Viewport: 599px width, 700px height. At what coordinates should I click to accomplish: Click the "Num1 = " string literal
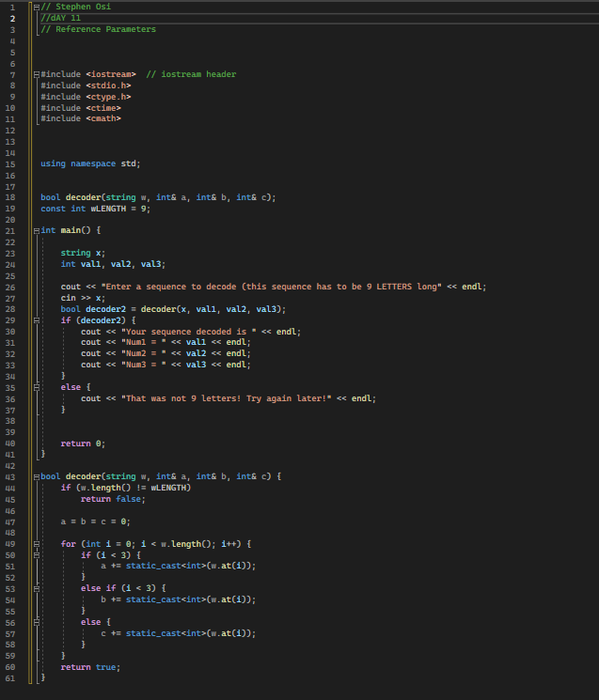143,342
